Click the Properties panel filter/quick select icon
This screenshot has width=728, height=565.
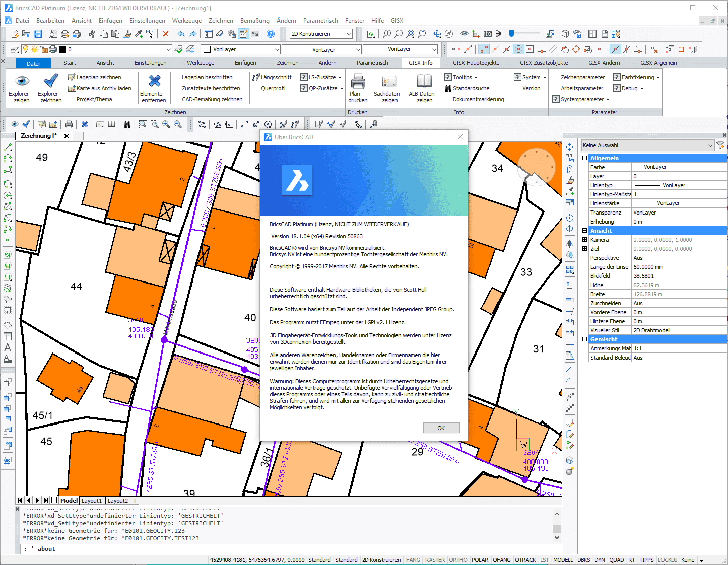(x=721, y=145)
